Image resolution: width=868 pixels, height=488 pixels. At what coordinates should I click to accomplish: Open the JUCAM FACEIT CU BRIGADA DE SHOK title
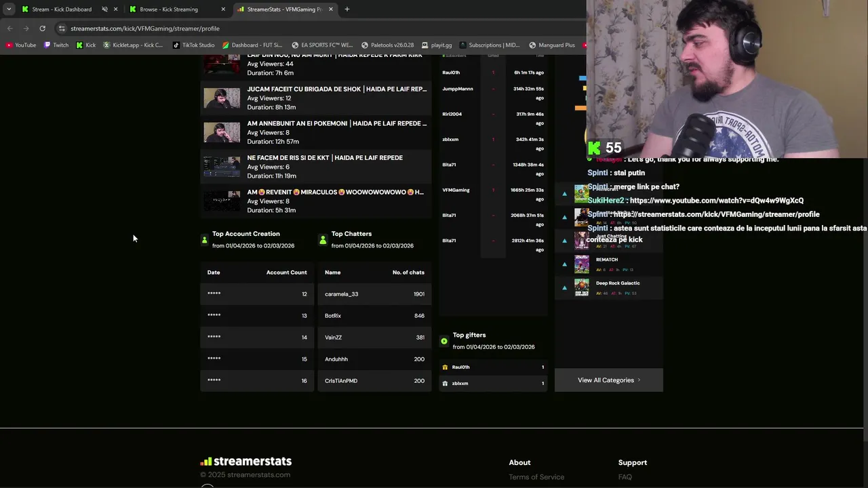tap(337, 89)
